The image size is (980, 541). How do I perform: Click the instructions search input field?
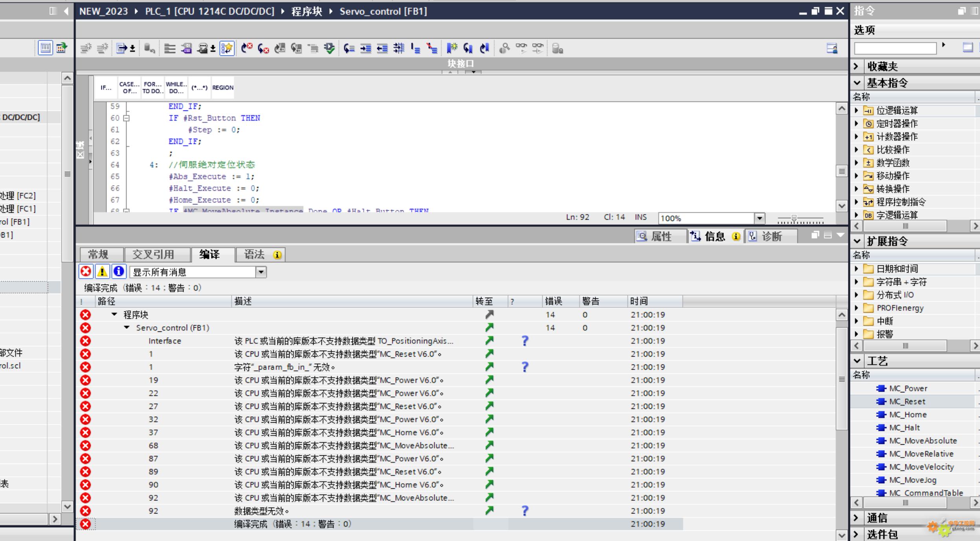click(895, 48)
